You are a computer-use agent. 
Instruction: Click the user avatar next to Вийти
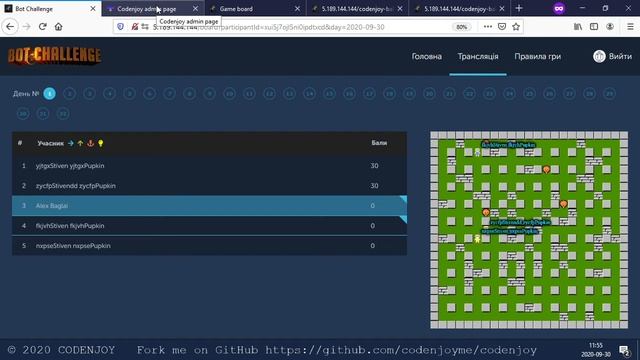point(599,56)
